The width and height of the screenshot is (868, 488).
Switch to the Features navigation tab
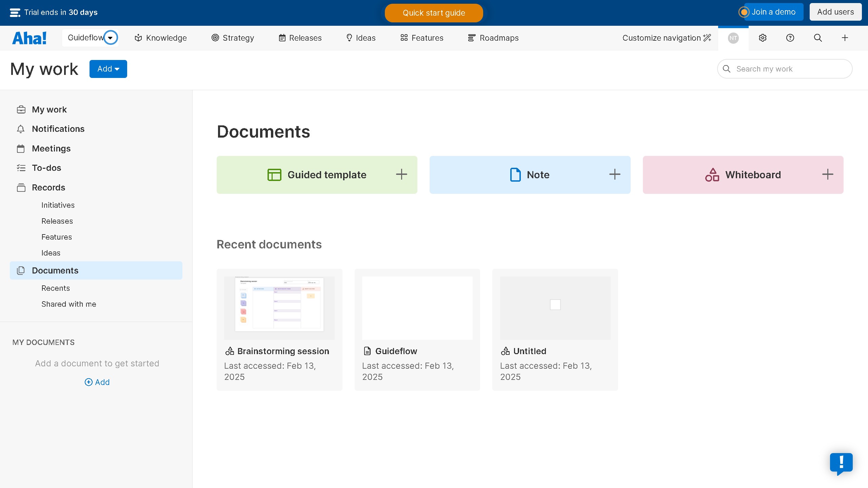tap(421, 38)
